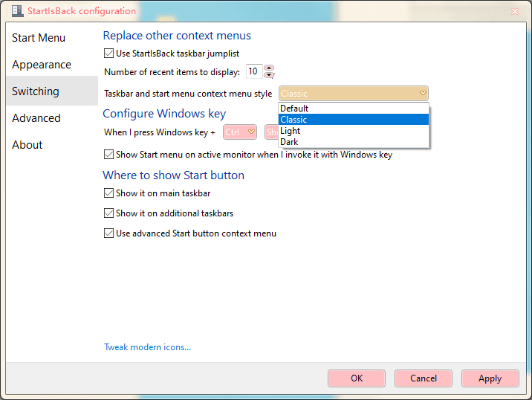Apply the current settings
The height and width of the screenshot is (400, 532).
pos(490,378)
